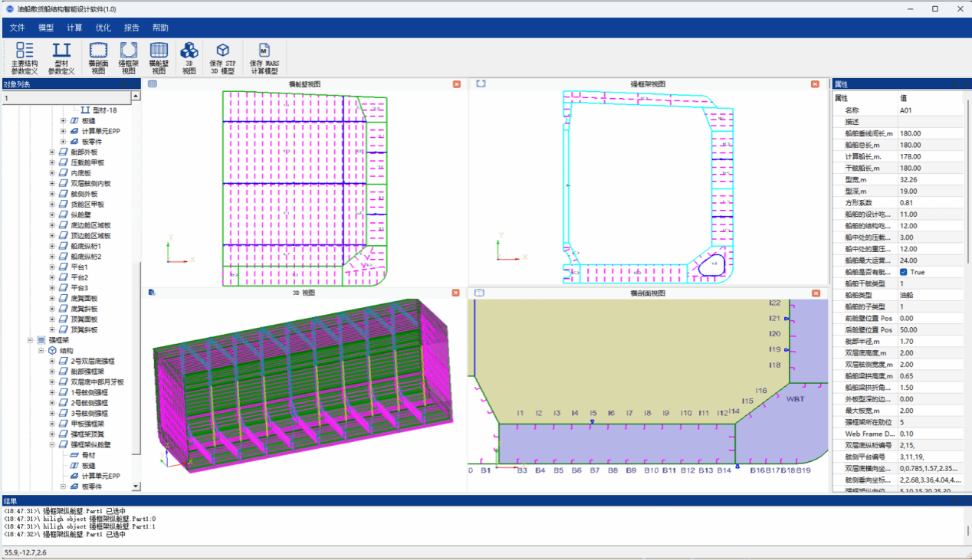Image resolution: width=972 pixels, height=560 pixels.
Task: Close the 横剖面视图 viewport
Action: tap(822, 293)
